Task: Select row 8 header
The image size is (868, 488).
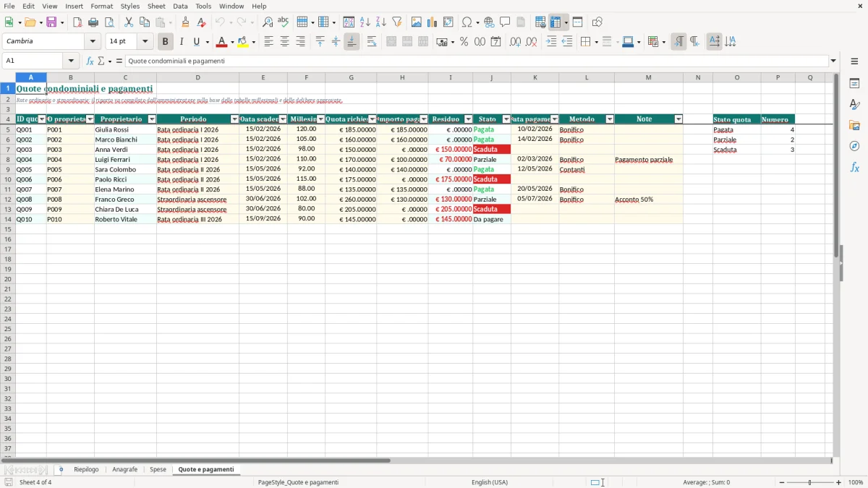Action: 8,159
